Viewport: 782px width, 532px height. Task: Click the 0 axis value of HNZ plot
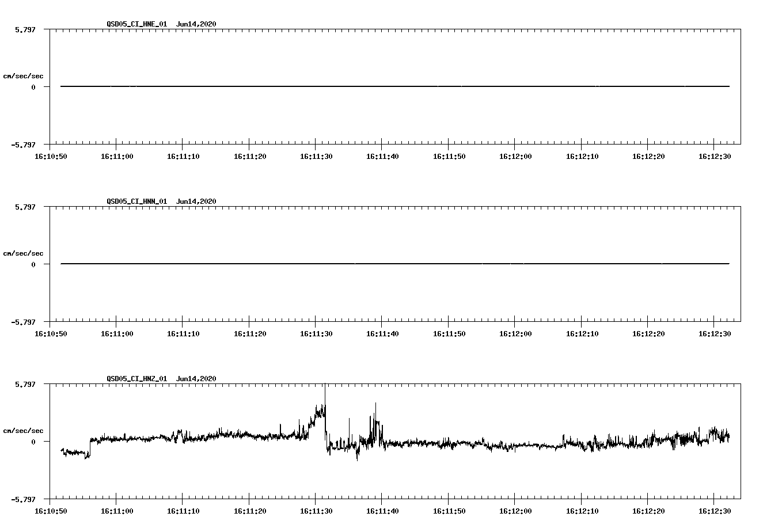[33, 442]
